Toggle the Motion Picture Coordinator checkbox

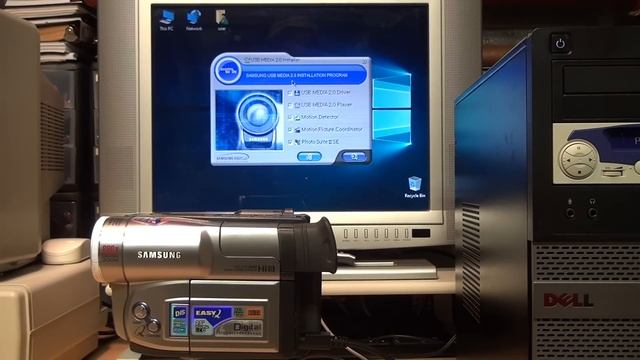click(x=290, y=130)
